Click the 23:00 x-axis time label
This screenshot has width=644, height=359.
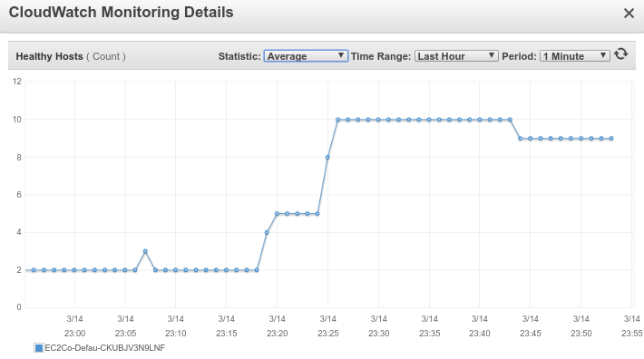pos(74,333)
